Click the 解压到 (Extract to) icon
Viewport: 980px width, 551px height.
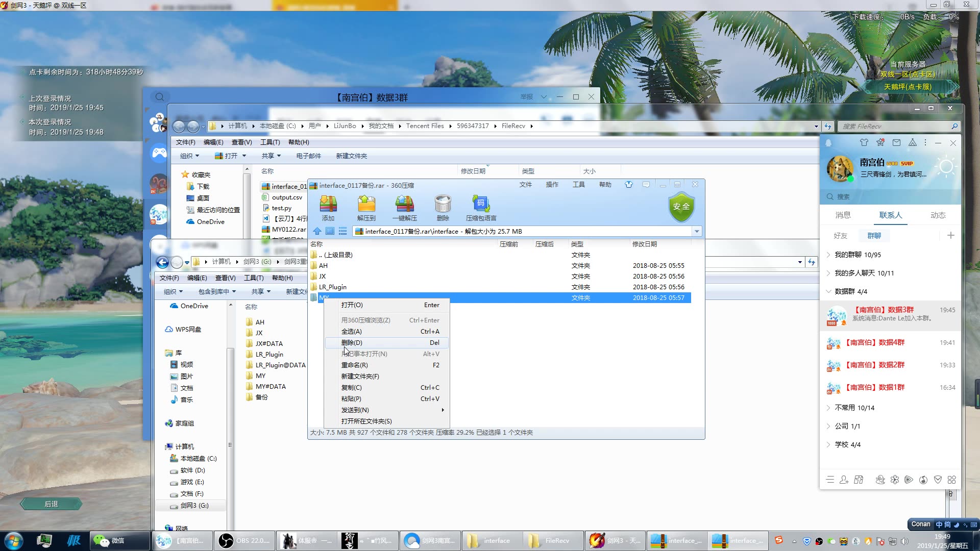click(366, 204)
